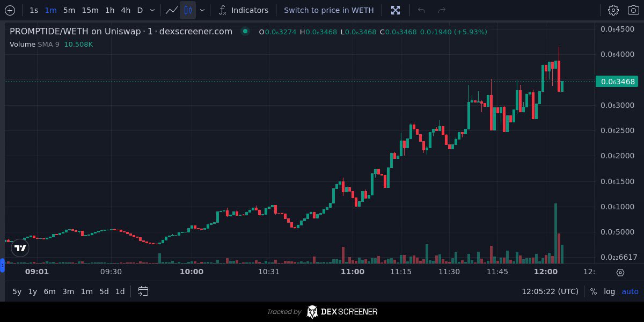Set range to 3m
Screen dimensions: 644x322
point(68,291)
